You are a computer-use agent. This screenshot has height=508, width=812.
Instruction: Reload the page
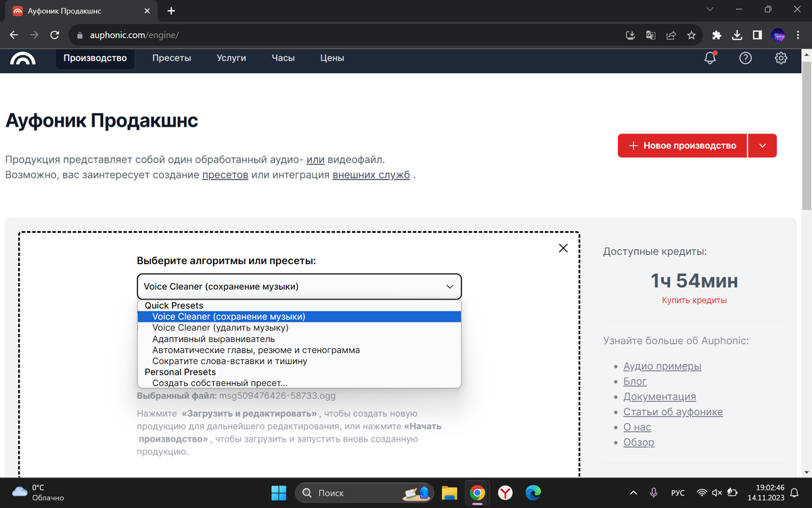coord(55,35)
